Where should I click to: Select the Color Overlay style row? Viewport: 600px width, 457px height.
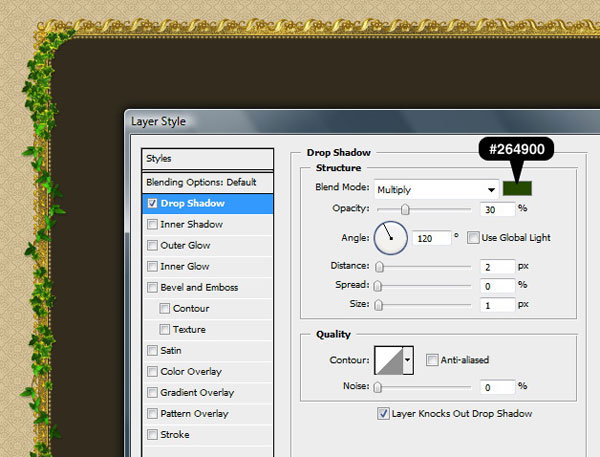208,372
